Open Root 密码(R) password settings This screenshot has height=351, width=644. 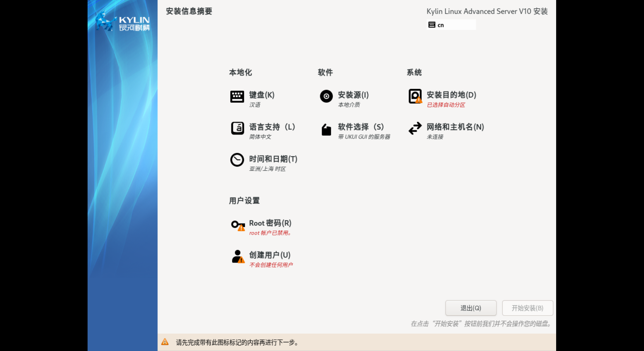[270, 223]
